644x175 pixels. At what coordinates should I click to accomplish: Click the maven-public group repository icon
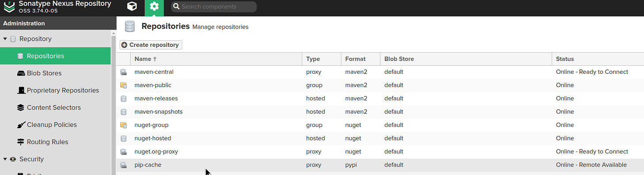point(123,85)
